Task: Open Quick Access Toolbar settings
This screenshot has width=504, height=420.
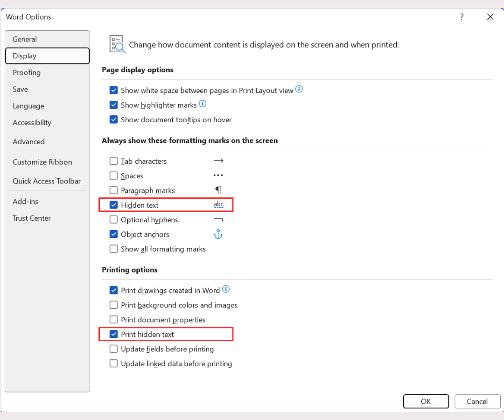Action: (x=47, y=181)
